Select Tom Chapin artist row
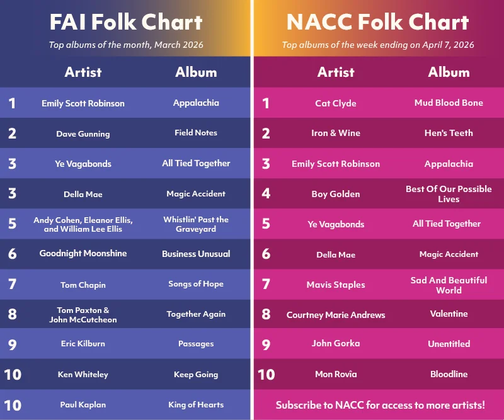Viewport: 504px width, 420px height. pyautogui.click(x=83, y=285)
